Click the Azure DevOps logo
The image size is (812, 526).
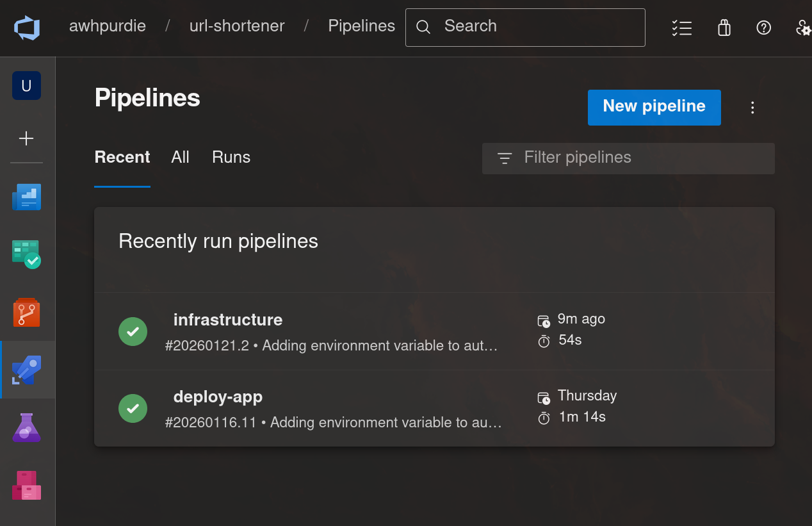27,28
